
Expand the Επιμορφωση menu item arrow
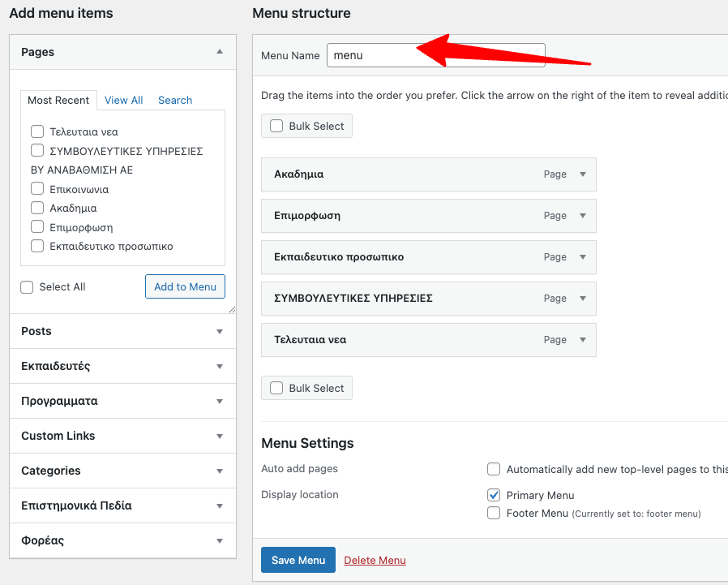(582, 216)
